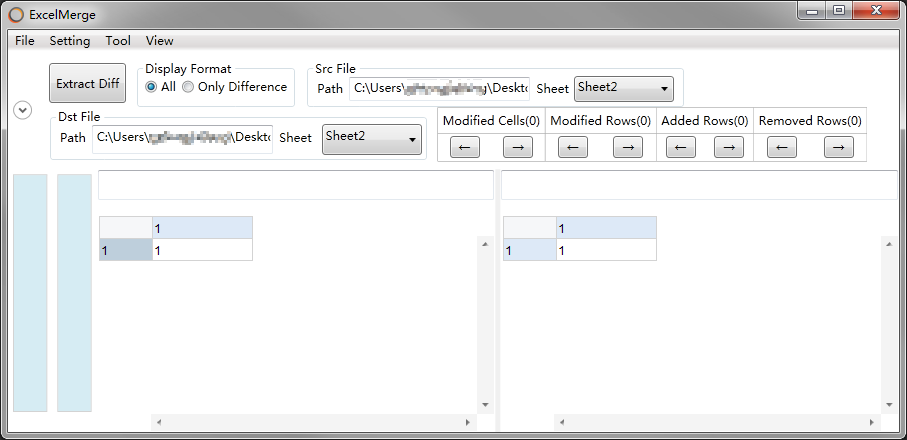Go to previous modified row
Image resolution: width=907 pixels, height=440 pixels.
[573, 147]
